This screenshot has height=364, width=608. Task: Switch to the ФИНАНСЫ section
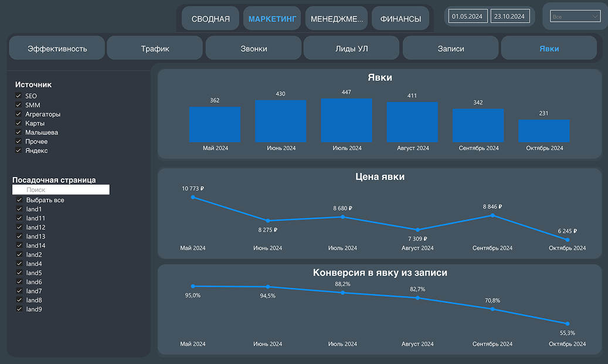[x=400, y=19]
